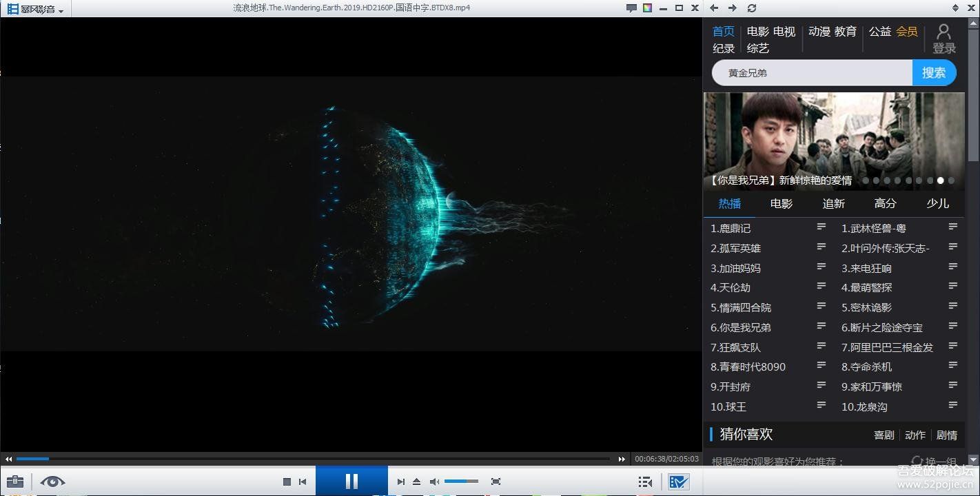Stop video playback

(x=287, y=482)
